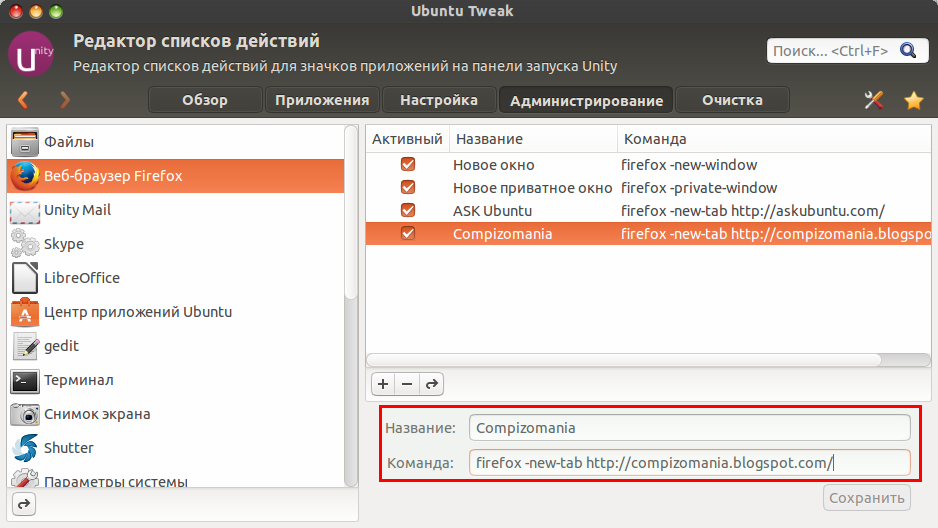Click the Название input with Compizomania
938x528 pixels.
point(690,428)
